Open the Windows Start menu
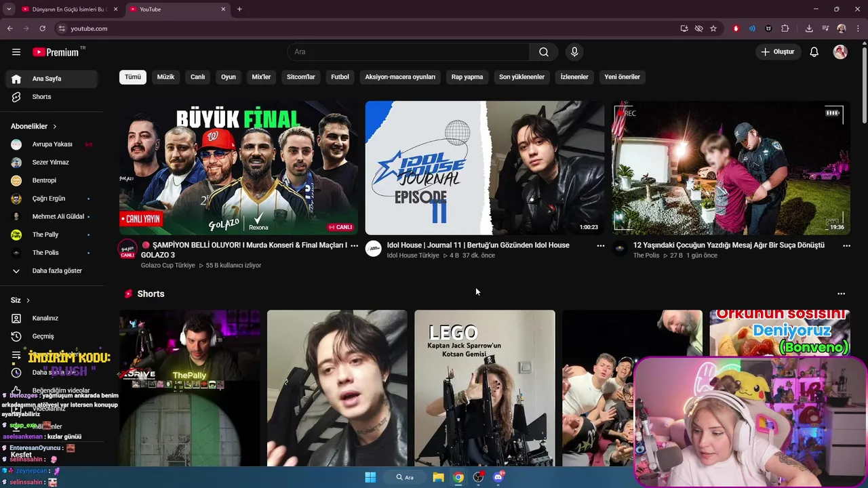868x488 pixels. tap(370, 477)
